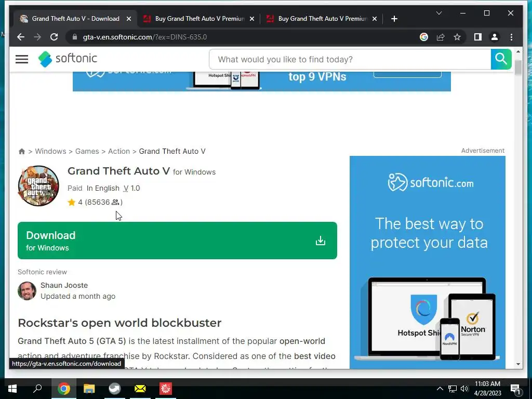Click the yellow rating star

[71, 202]
